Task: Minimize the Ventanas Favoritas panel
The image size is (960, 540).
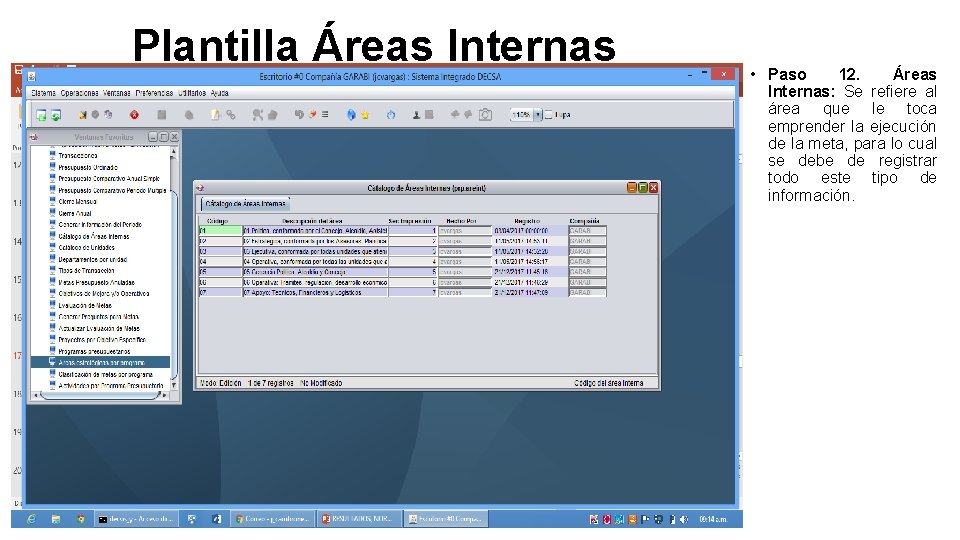Action: (x=153, y=137)
